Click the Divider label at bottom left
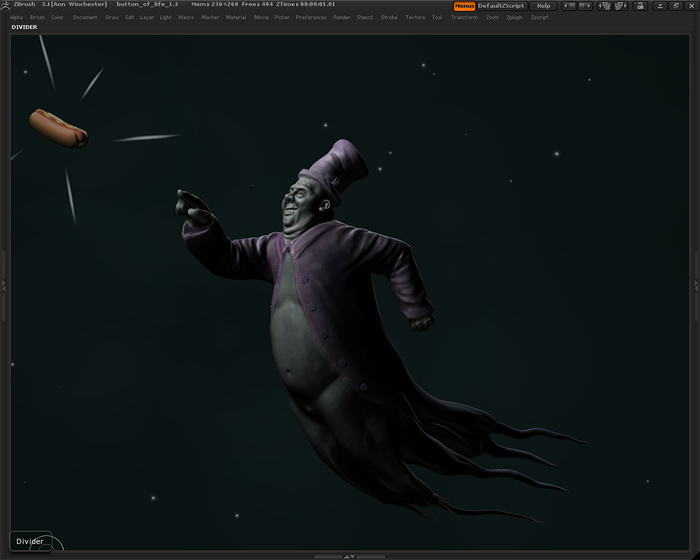This screenshot has height=560, width=700. (30, 541)
